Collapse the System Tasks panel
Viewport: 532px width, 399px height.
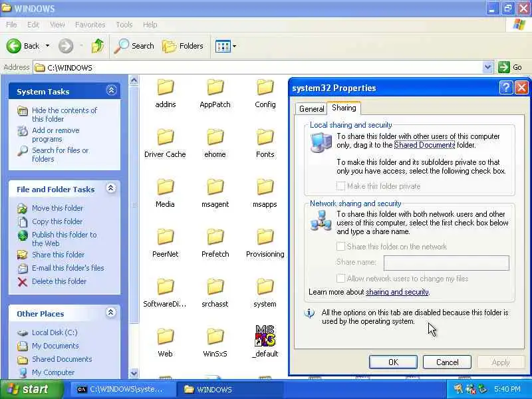(111, 90)
